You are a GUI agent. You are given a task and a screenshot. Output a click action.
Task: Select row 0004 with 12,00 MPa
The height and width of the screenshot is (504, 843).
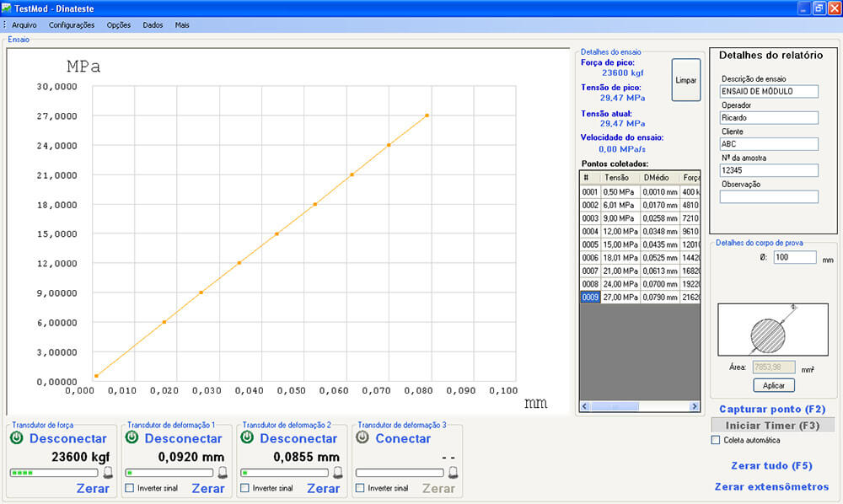(640, 232)
